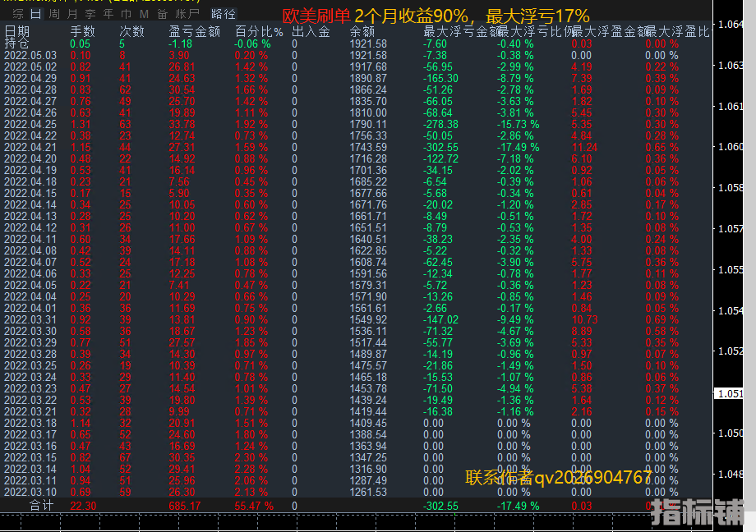The height and width of the screenshot is (532, 756).
Task: Select the 2022.04.29 date row
Action: (30, 79)
